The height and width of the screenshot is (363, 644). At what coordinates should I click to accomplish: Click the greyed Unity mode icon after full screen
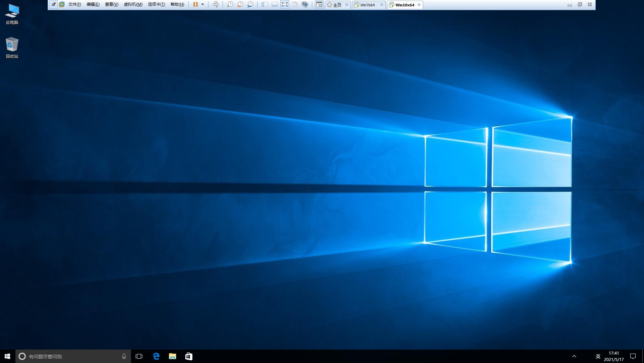coord(295,4)
